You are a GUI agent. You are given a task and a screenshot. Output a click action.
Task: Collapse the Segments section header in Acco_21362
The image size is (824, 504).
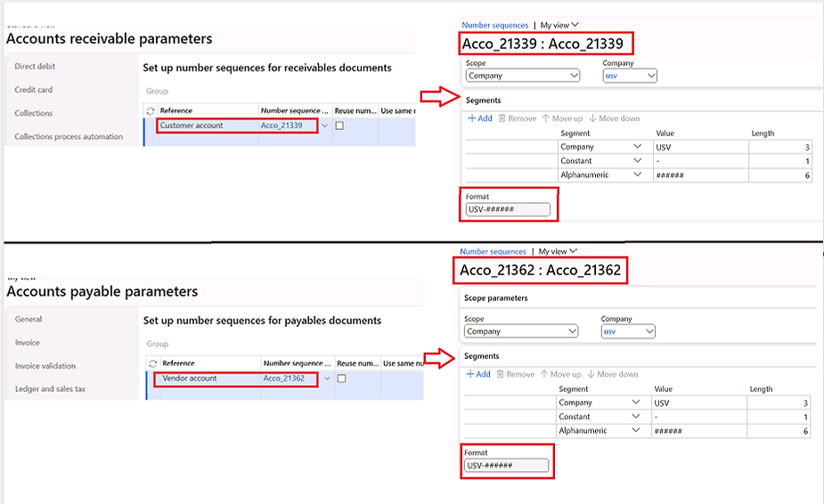481,356
